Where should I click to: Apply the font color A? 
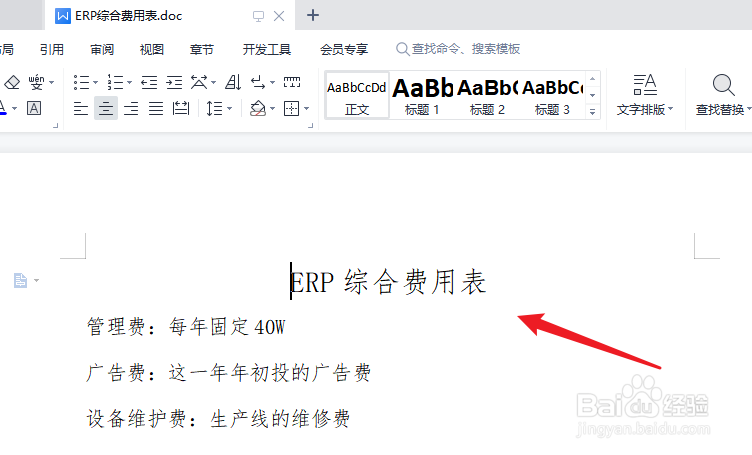(2, 108)
